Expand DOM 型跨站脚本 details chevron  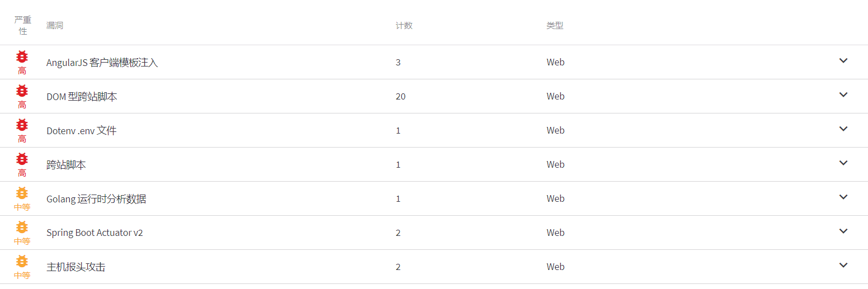point(843,94)
